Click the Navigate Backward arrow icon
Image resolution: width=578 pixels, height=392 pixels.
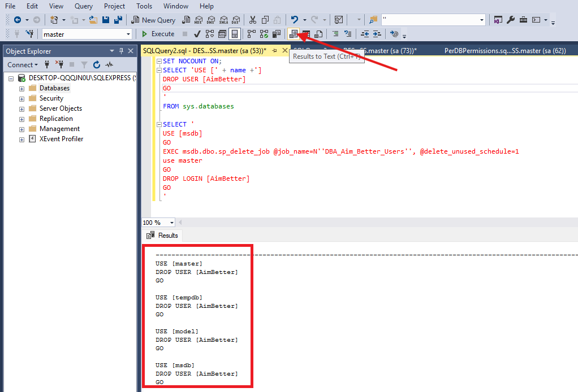pos(18,20)
